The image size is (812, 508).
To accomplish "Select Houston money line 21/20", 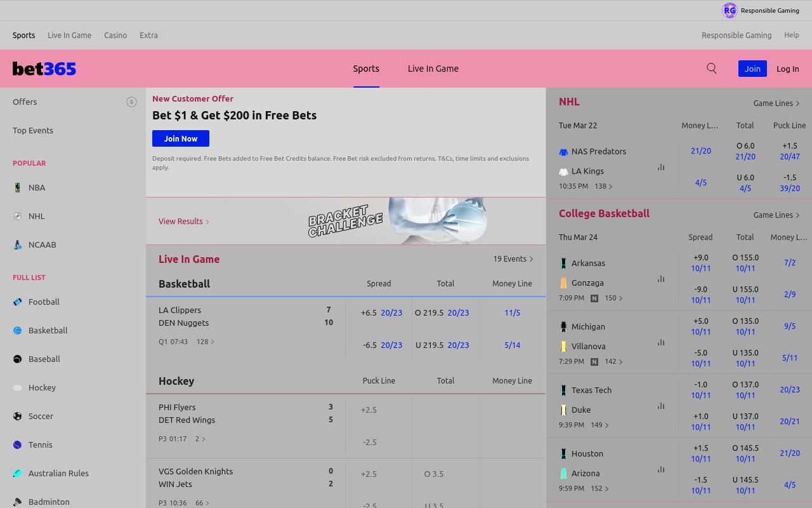I will [x=790, y=453].
